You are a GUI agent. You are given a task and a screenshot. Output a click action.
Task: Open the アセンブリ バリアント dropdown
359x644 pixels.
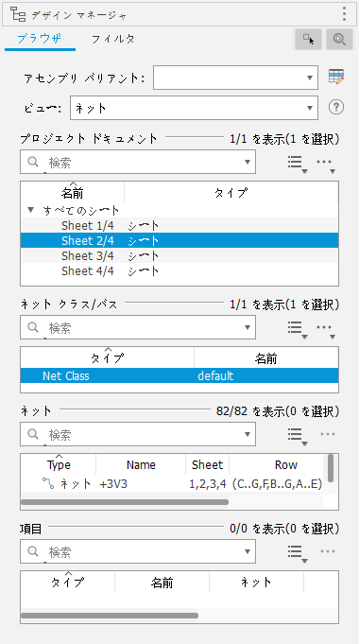click(x=235, y=78)
